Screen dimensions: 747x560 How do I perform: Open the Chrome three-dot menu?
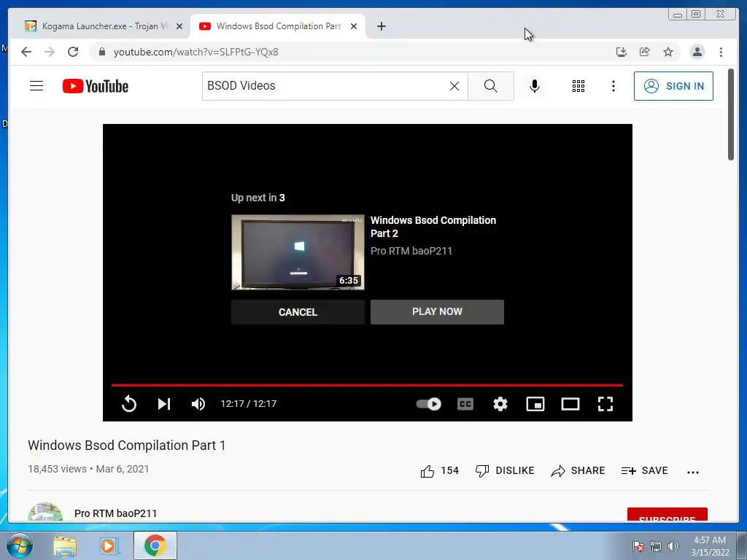click(721, 52)
